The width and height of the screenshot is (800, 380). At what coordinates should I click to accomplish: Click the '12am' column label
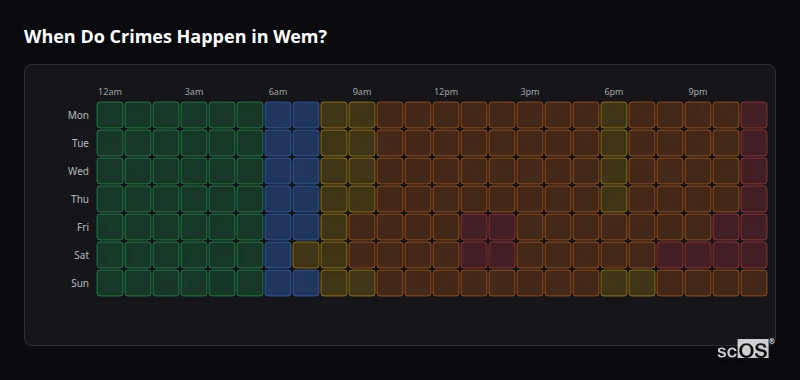110,92
